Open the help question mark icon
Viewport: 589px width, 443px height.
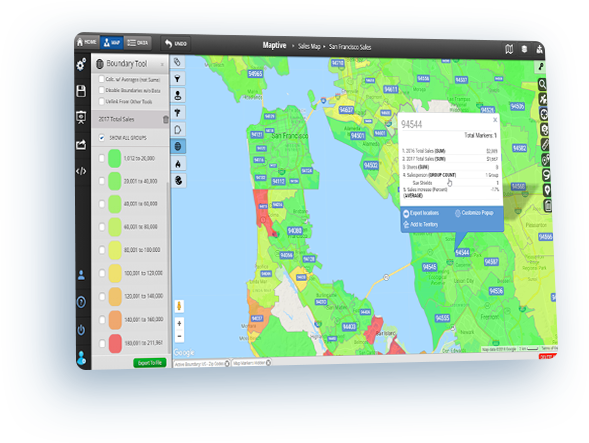81,302
